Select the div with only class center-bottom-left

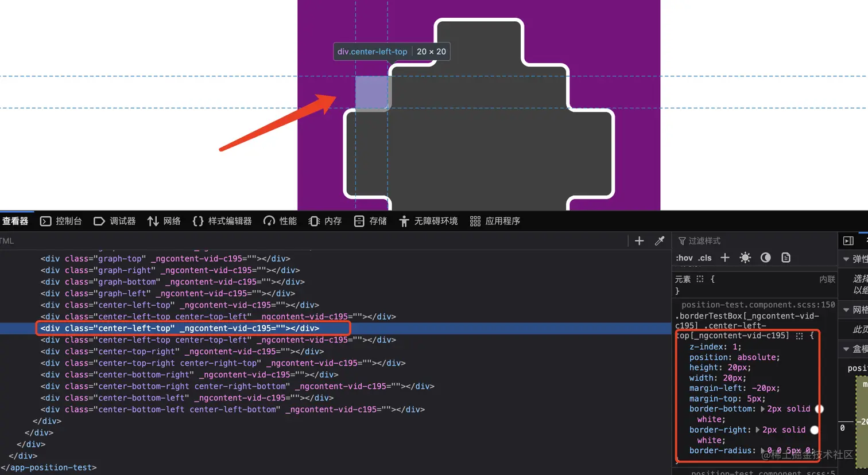(187, 398)
